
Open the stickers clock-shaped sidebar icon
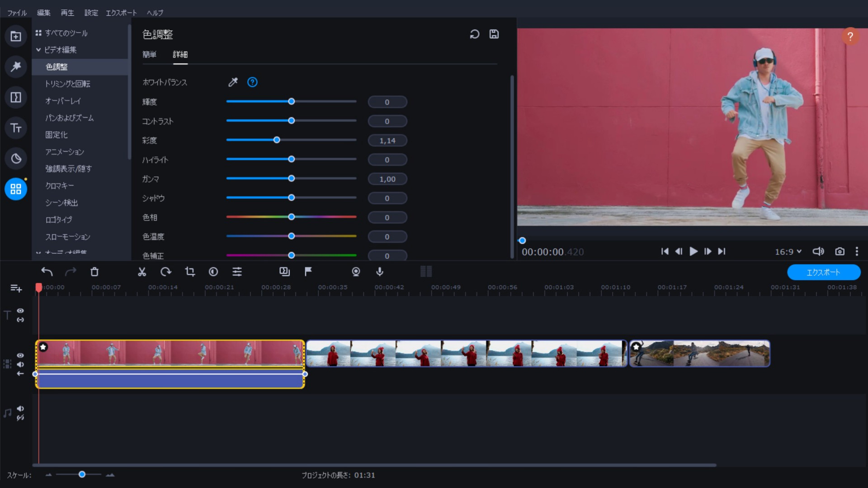(x=16, y=159)
